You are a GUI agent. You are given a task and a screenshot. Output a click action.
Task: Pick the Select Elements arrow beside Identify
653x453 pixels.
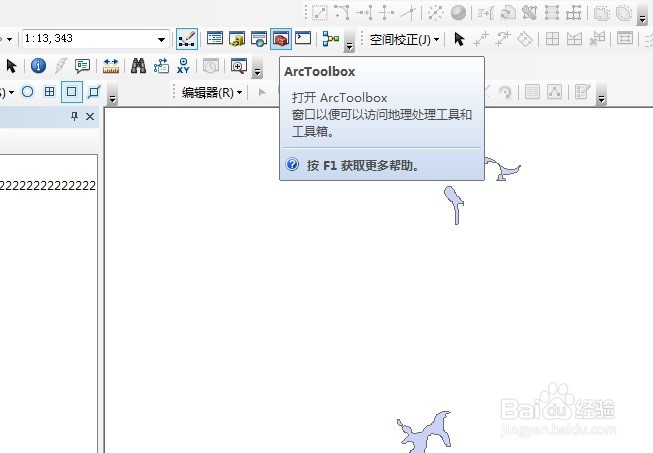11,66
